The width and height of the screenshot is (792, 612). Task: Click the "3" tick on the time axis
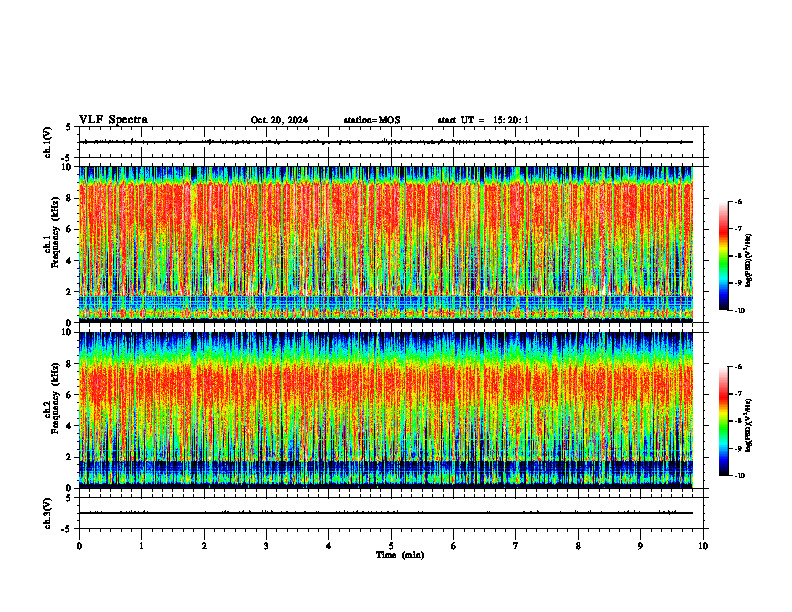pyautogui.click(x=266, y=546)
